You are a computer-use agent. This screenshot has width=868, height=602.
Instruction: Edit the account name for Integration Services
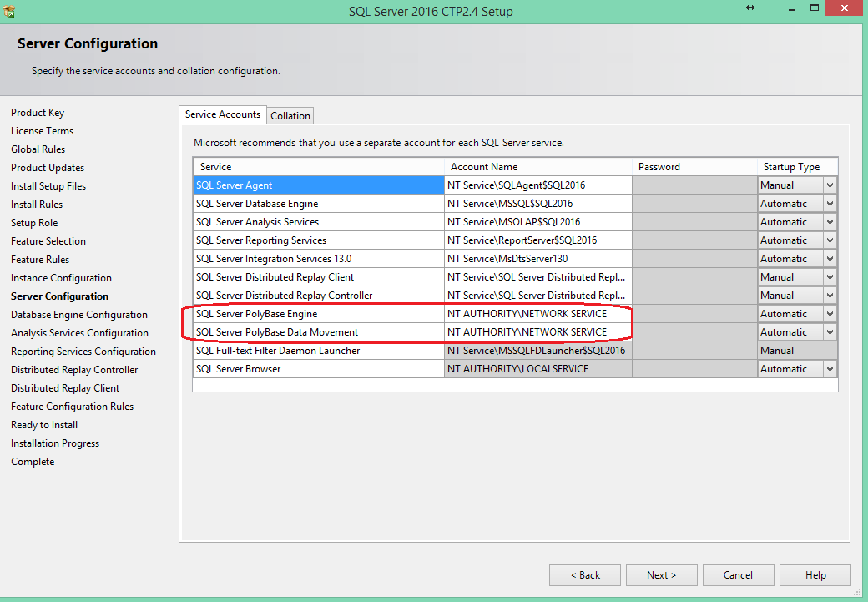click(538, 259)
